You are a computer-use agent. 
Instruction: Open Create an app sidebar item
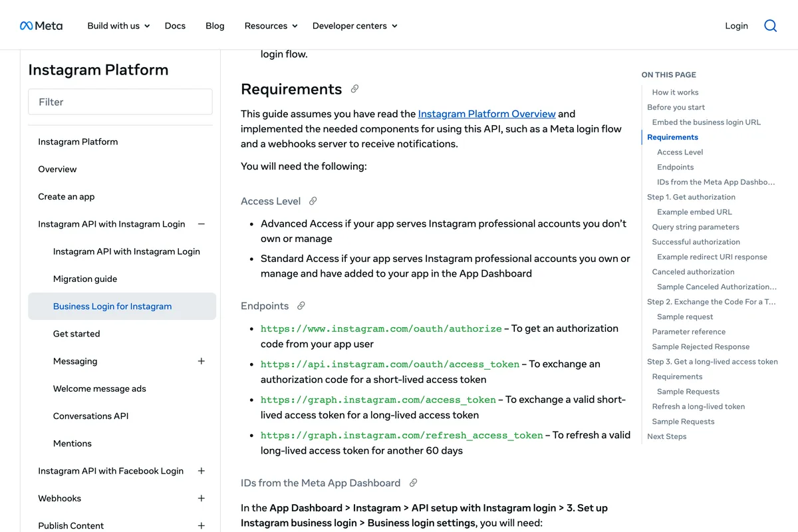[x=66, y=197]
